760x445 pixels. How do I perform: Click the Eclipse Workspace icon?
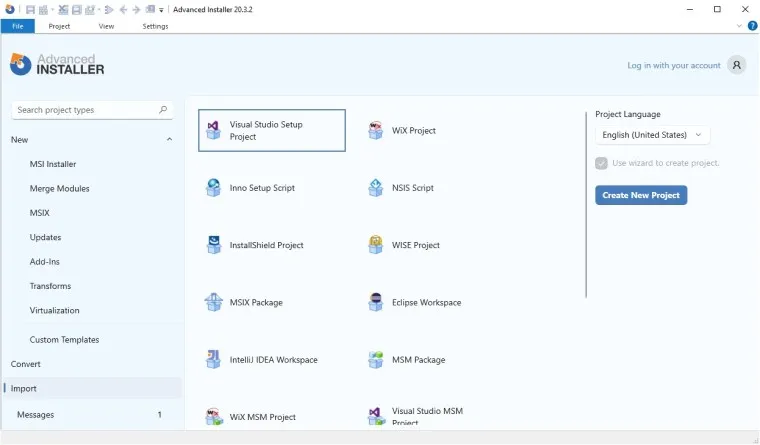[x=376, y=302]
